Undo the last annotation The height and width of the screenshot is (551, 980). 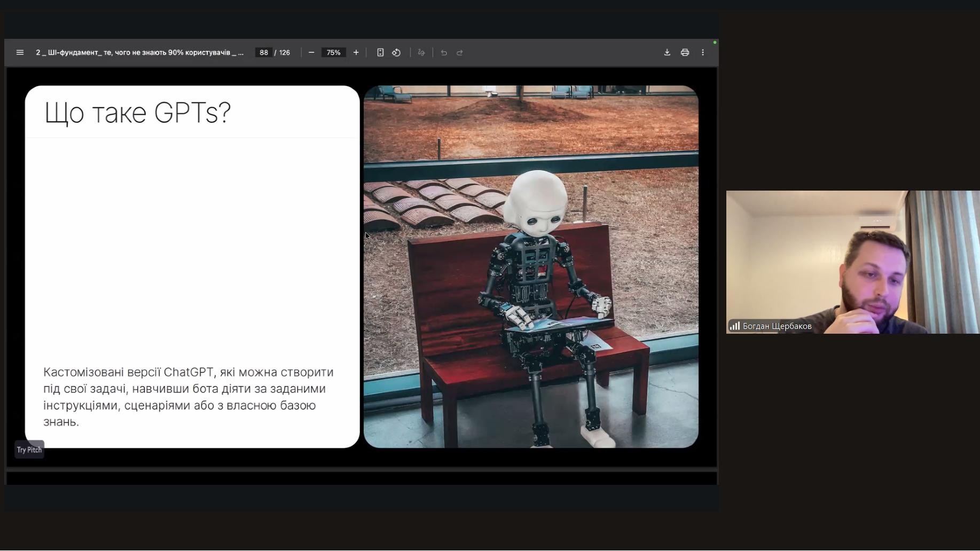click(x=444, y=52)
